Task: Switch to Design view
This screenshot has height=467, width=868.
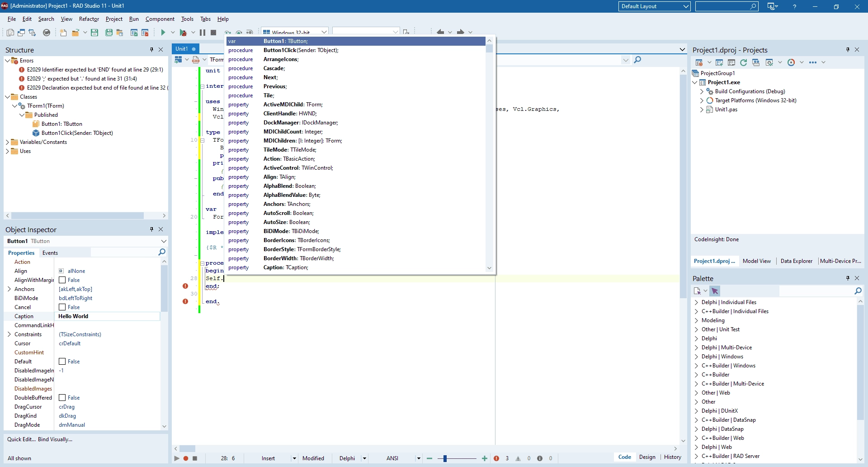Action: [647, 457]
